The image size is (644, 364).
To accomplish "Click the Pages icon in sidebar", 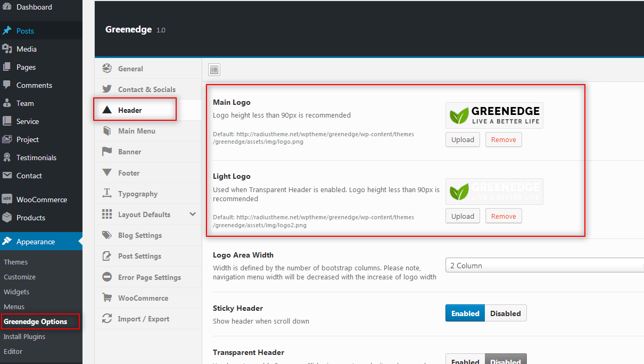I will click(7, 67).
